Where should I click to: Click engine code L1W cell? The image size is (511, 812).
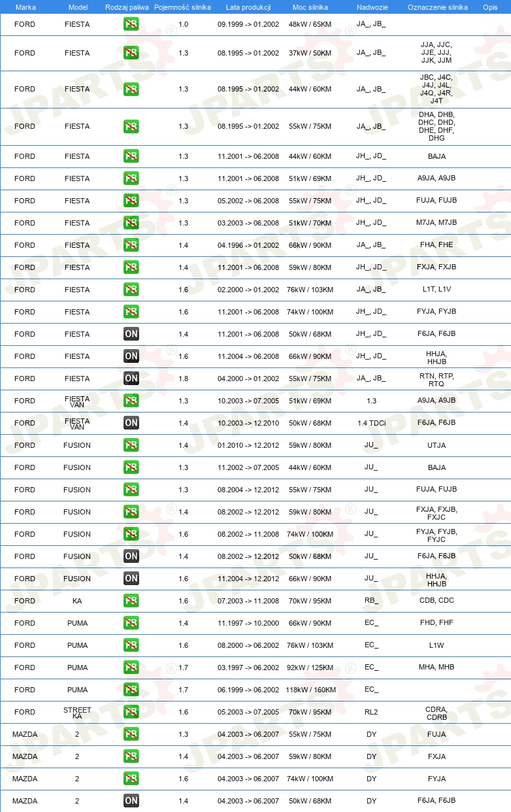pyautogui.click(x=437, y=645)
